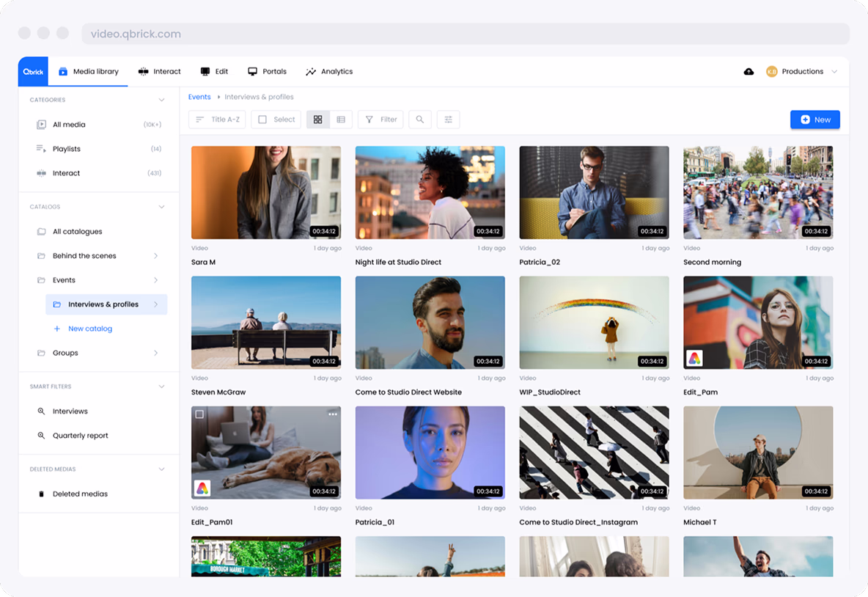The width and height of the screenshot is (868, 597).
Task: Click the Events breadcrumb link
Action: (199, 96)
